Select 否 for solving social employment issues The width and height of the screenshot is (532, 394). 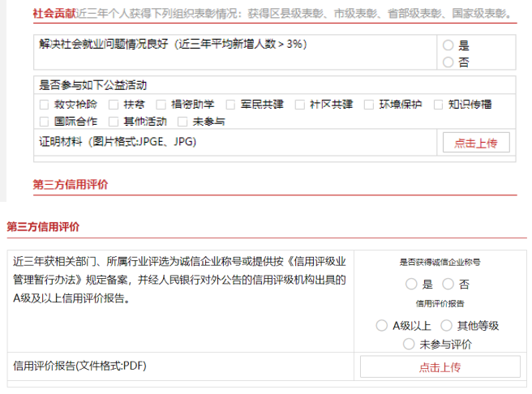tap(448, 62)
